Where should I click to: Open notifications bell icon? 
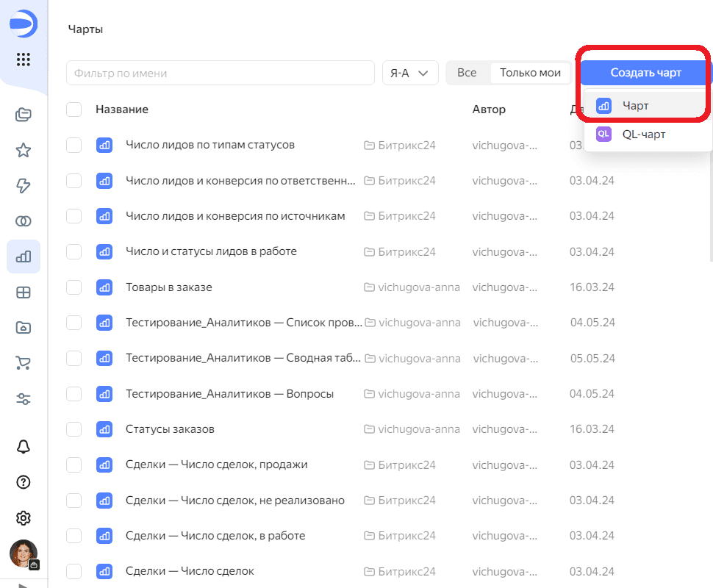24,447
